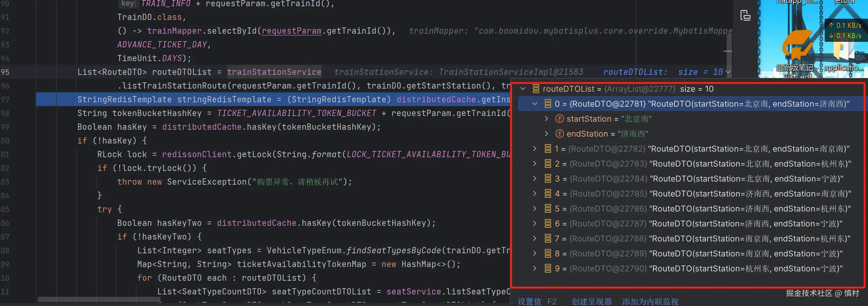
Task: Click the inline hint TrainStationServiceImpl@21583
Action: tap(511, 72)
